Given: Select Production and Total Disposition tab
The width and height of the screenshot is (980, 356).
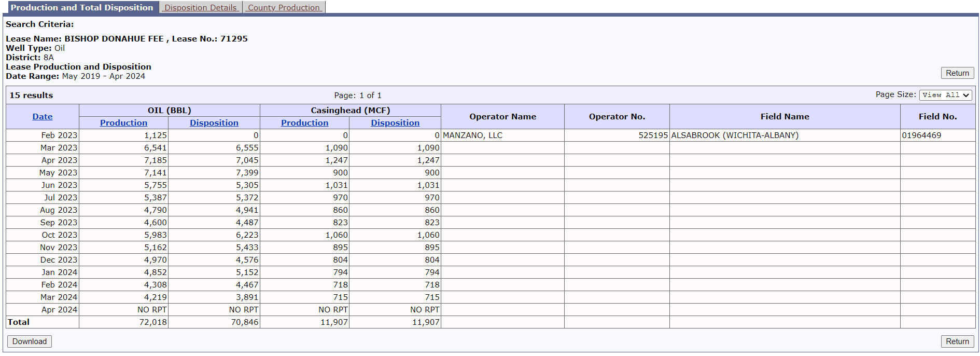Looking at the screenshot, I should (82, 7).
